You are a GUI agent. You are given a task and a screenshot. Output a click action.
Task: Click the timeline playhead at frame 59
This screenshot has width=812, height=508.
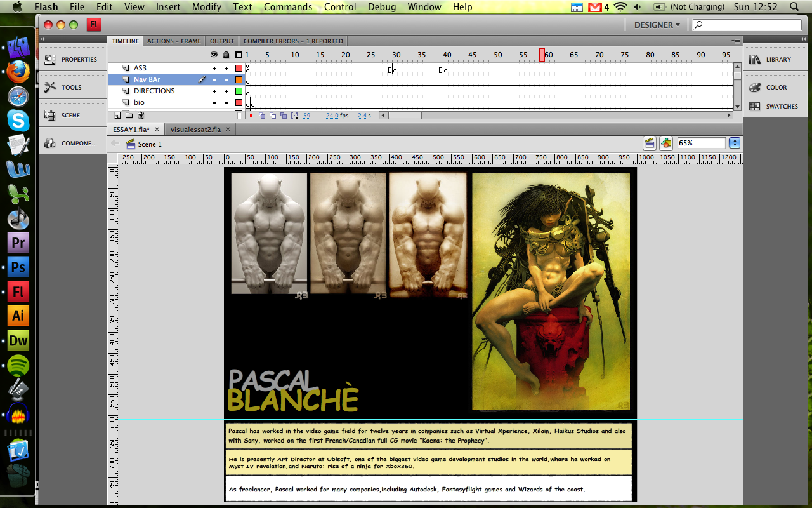click(x=542, y=55)
